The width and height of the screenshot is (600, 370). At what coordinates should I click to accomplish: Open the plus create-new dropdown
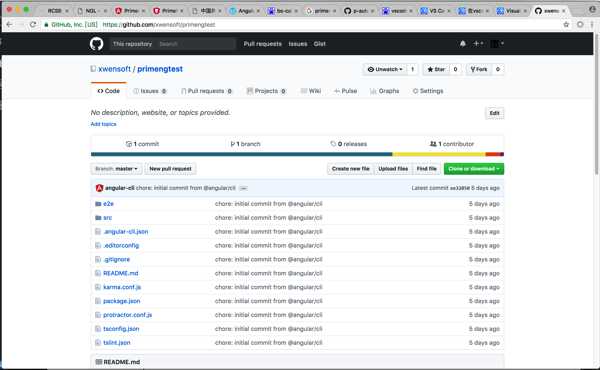tap(478, 44)
